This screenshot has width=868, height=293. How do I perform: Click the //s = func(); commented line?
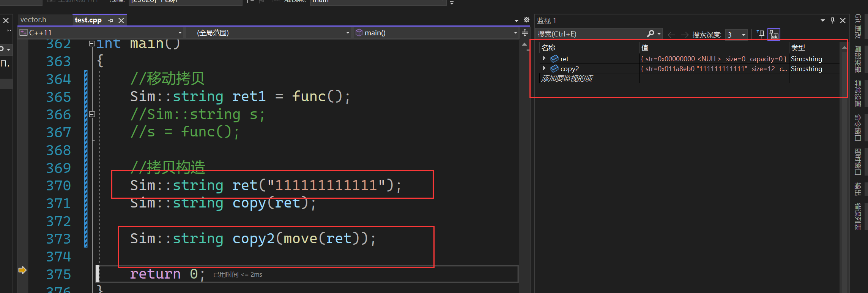click(185, 132)
